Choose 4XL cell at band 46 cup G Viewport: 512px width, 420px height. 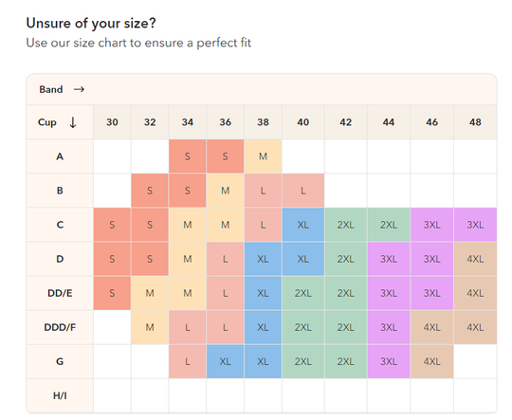[x=431, y=361]
